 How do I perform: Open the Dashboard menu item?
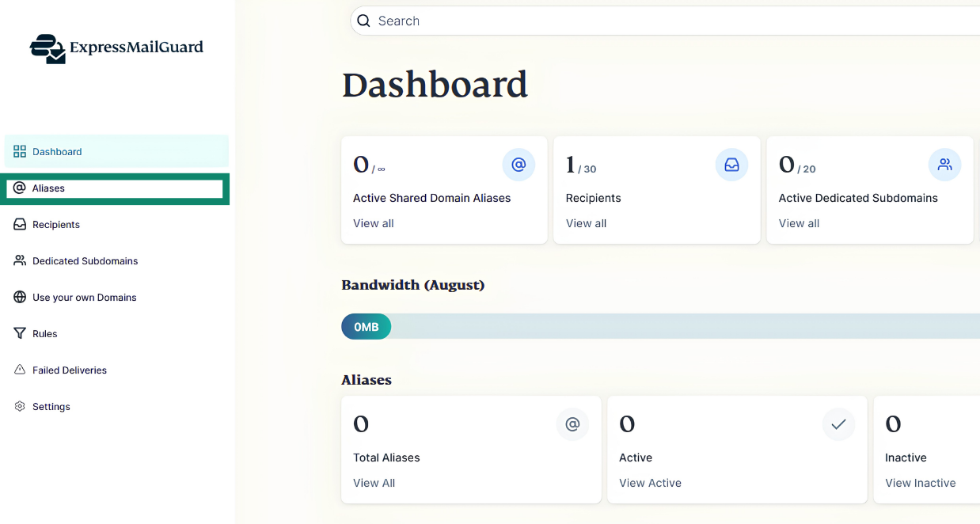click(x=116, y=151)
